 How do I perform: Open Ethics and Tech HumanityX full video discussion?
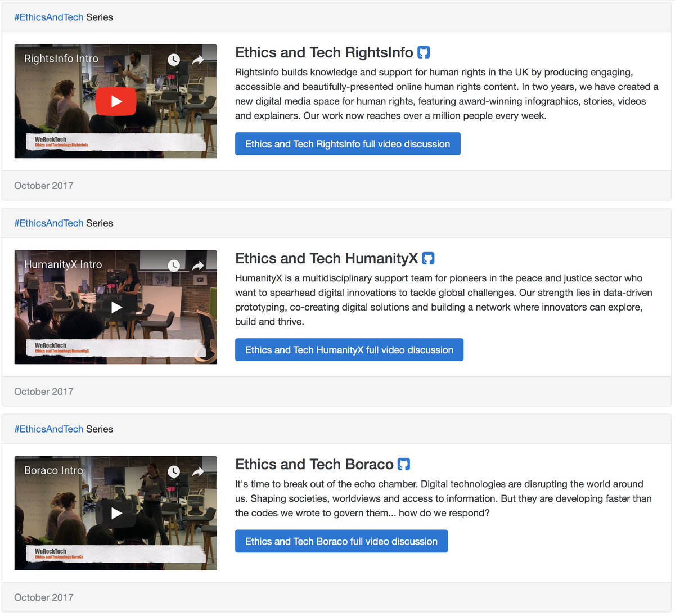pyautogui.click(x=349, y=350)
